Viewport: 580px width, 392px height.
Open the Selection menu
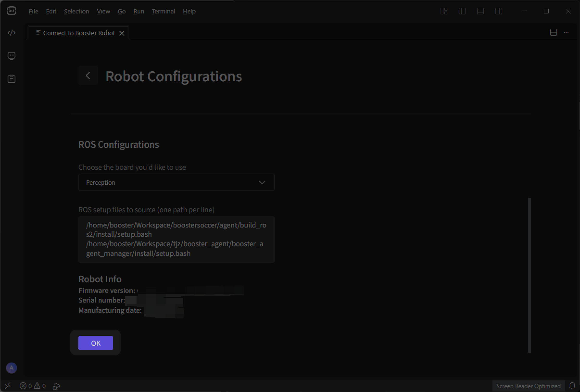point(76,11)
